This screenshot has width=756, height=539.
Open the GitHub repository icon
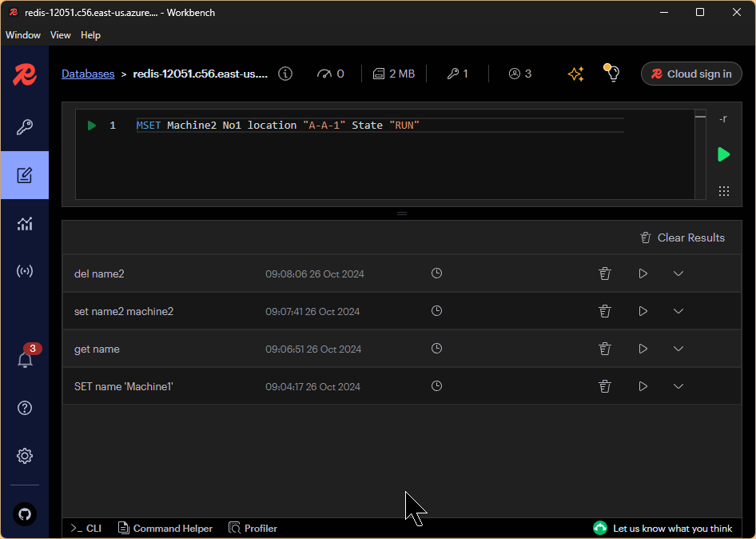point(25,514)
